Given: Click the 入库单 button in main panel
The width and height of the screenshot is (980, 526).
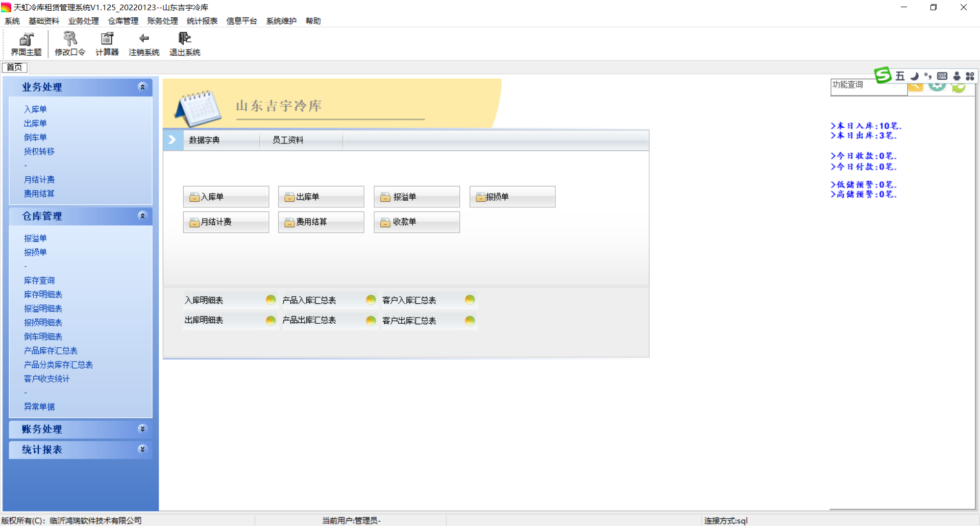Looking at the screenshot, I should click(x=226, y=197).
